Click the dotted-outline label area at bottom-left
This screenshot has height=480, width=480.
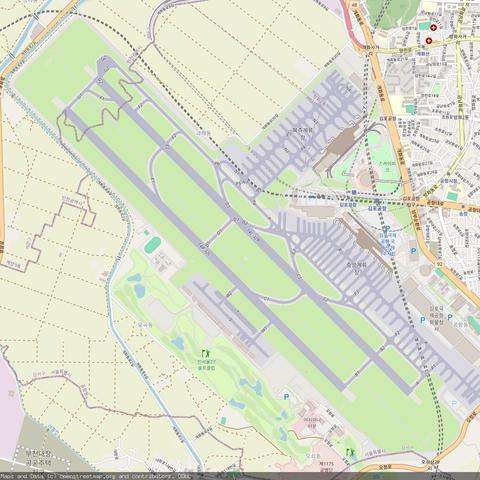42,459
